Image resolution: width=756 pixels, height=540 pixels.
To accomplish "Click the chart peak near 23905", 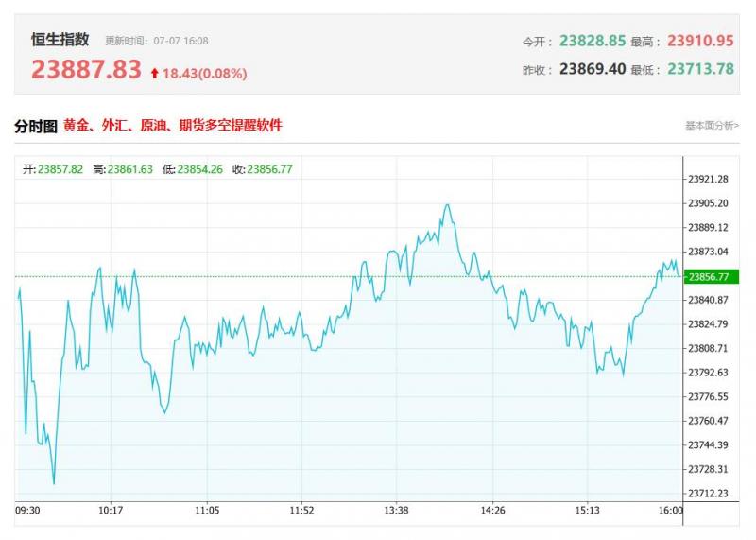I will [447, 205].
